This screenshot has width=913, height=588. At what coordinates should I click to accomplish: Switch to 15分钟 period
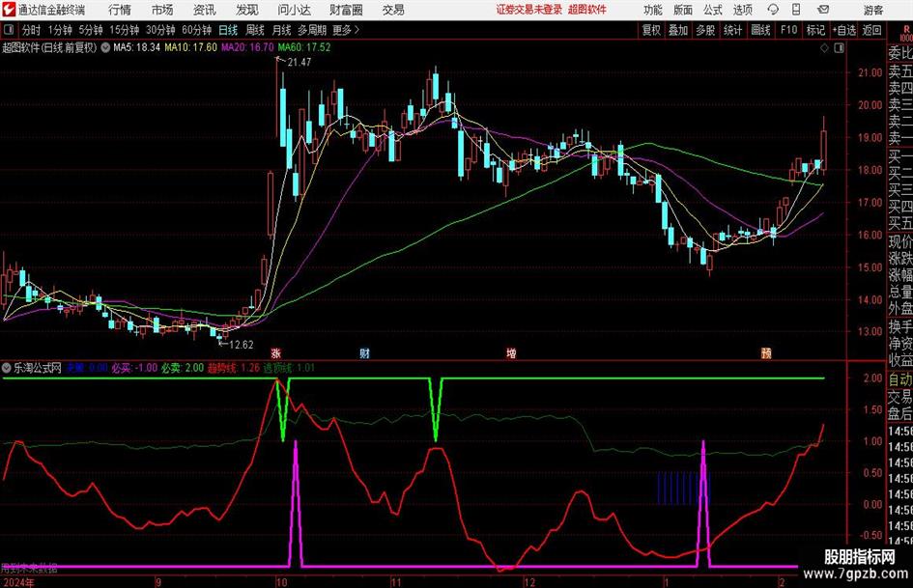coord(124,30)
